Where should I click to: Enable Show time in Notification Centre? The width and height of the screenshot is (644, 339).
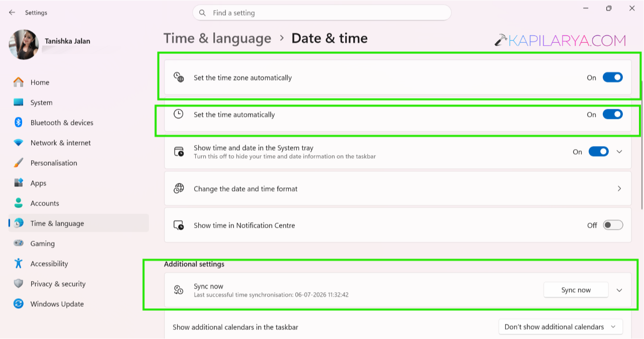point(613,225)
